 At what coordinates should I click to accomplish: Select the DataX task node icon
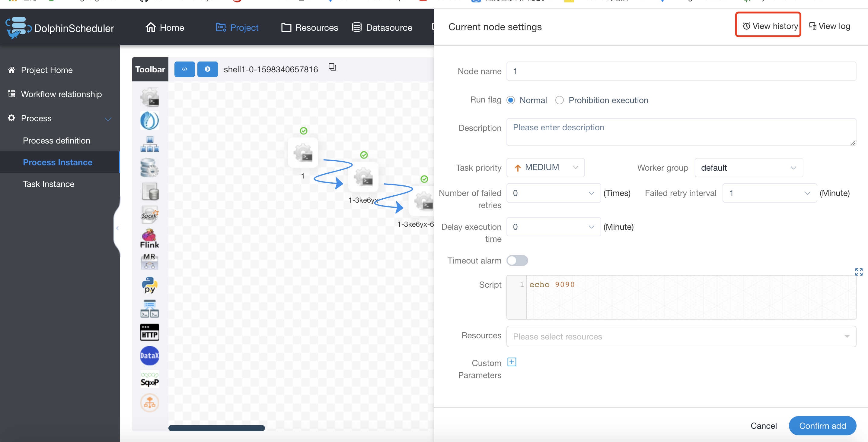(x=150, y=355)
